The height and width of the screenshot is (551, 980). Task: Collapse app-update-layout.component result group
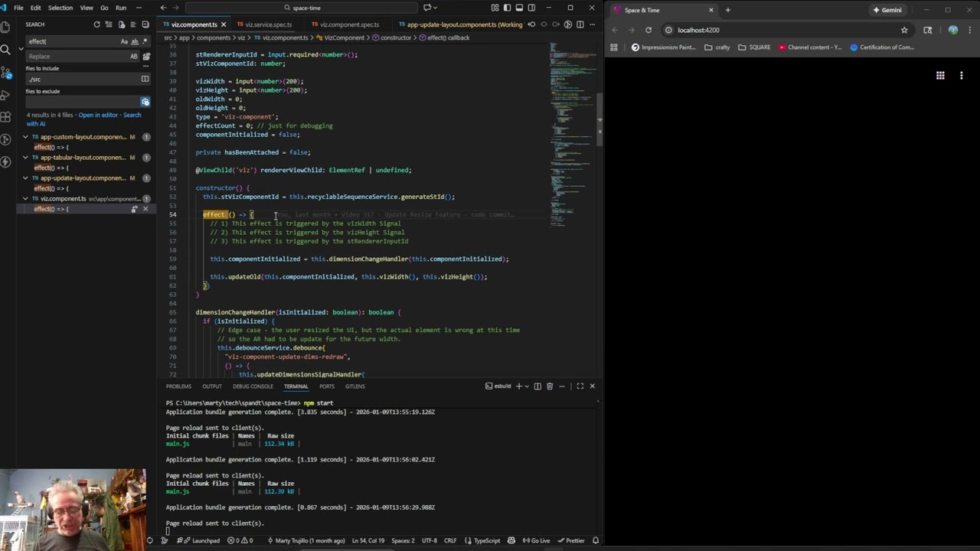pyautogui.click(x=25, y=178)
